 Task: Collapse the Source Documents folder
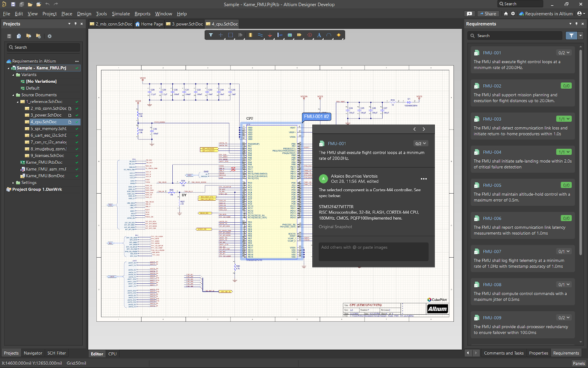click(13, 95)
